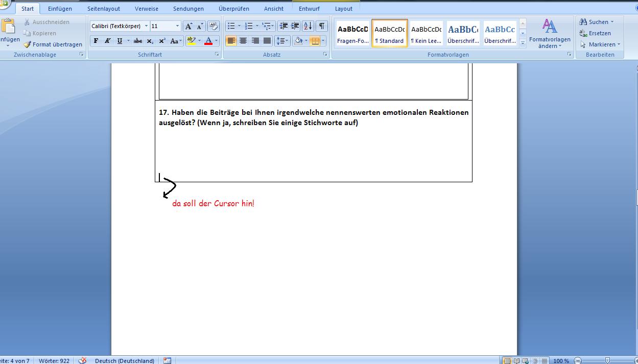This screenshot has height=364, width=638.
Task: Click the word count Wörter: 922
Action: pos(54,360)
